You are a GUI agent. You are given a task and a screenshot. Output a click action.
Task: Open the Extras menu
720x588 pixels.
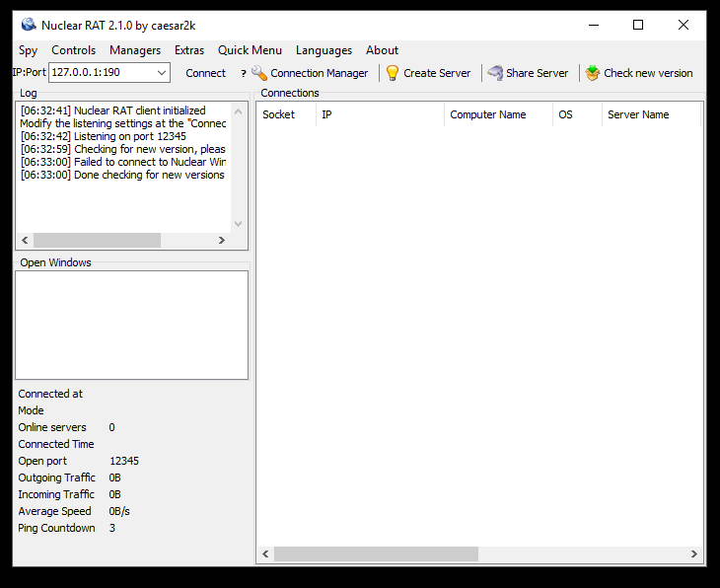pos(189,50)
